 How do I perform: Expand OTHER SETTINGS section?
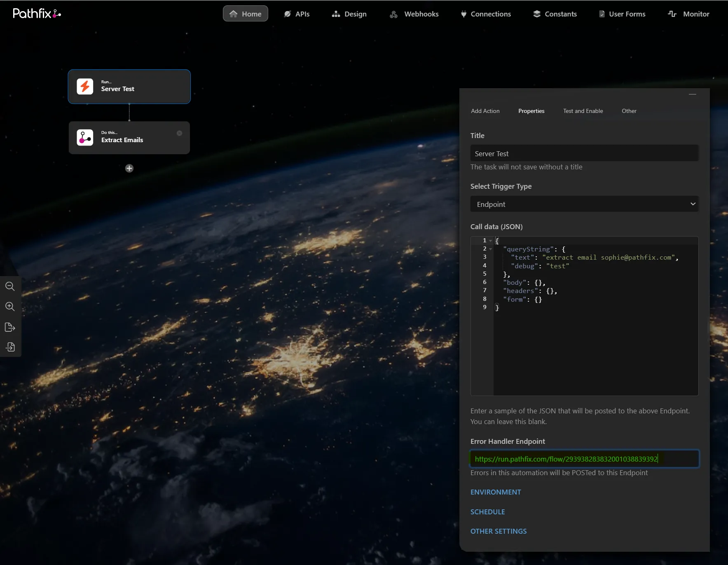(499, 531)
